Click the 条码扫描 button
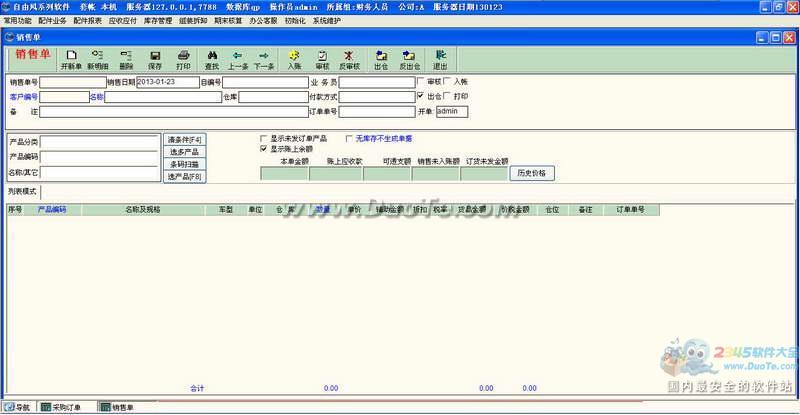800x415 pixels. point(185,164)
